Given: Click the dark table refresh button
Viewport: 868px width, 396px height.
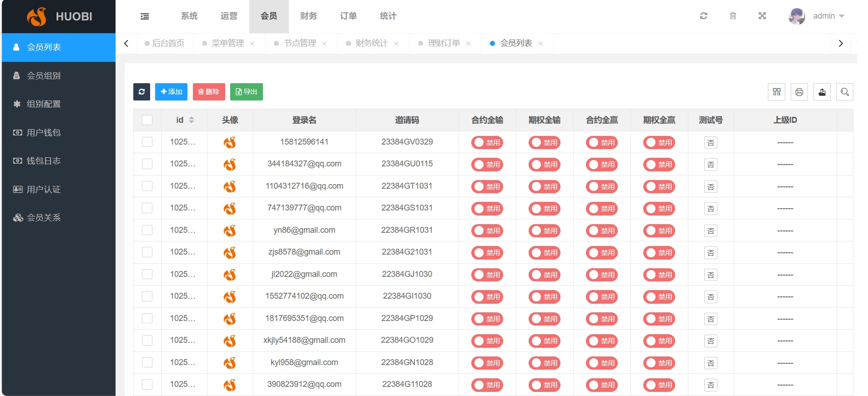Looking at the screenshot, I should click(x=141, y=92).
